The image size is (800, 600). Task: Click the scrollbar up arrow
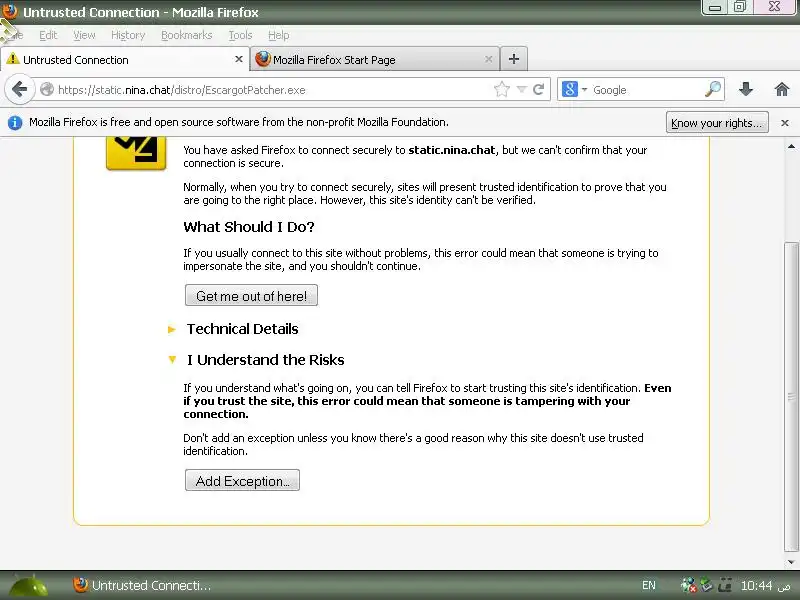click(x=791, y=146)
